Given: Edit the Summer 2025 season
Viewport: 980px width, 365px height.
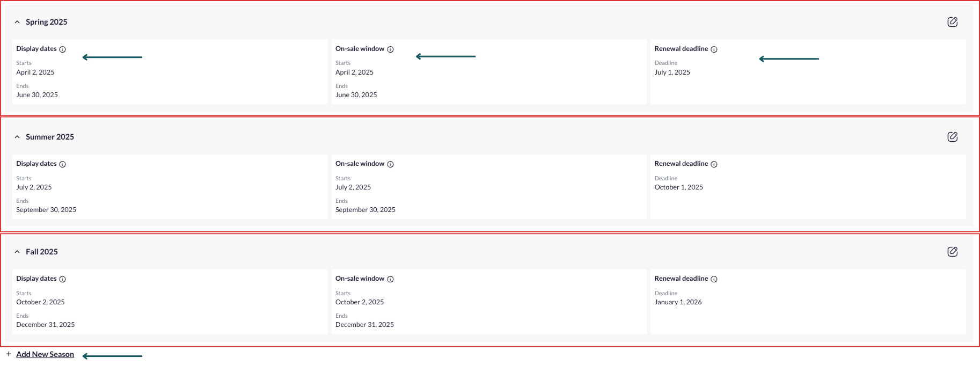Looking at the screenshot, I should pyautogui.click(x=952, y=137).
